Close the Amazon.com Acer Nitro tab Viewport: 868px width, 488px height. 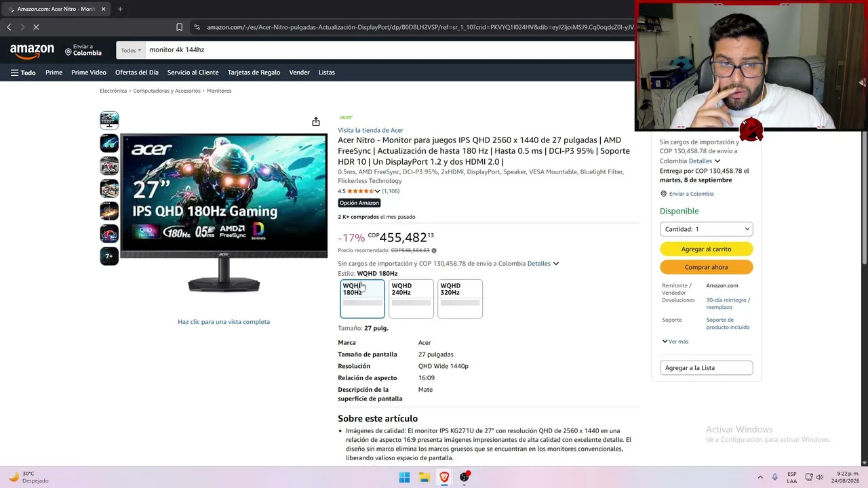103,9
